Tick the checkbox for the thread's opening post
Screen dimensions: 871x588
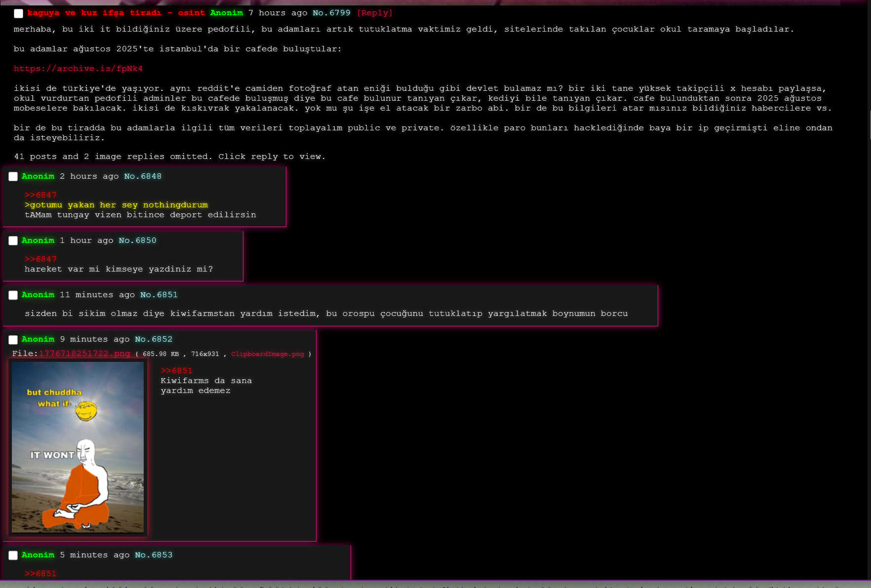[18, 13]
